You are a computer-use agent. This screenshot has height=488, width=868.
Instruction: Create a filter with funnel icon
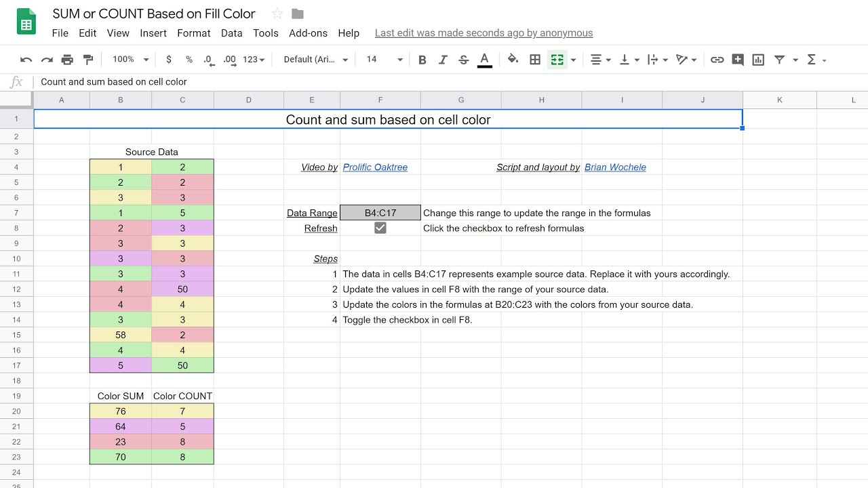point(780,60)
